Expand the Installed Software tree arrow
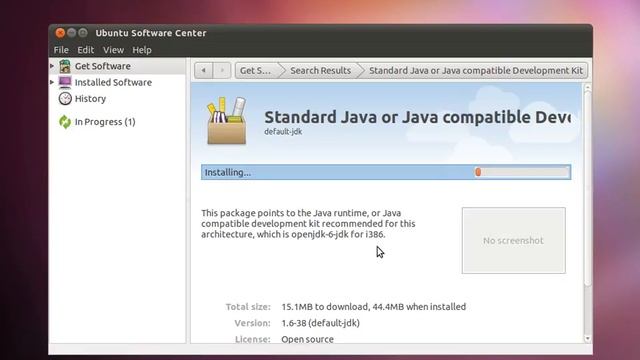Image resolution: width=640 pixels, height=360 pixels. [x=52, y=82]
